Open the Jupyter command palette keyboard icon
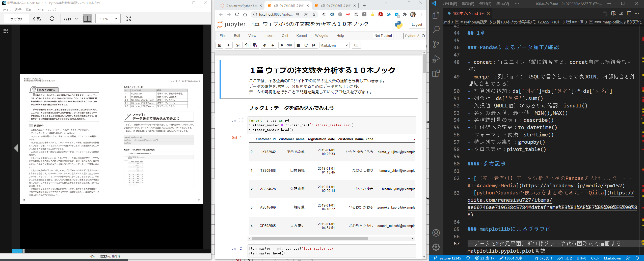 point(356,45)
